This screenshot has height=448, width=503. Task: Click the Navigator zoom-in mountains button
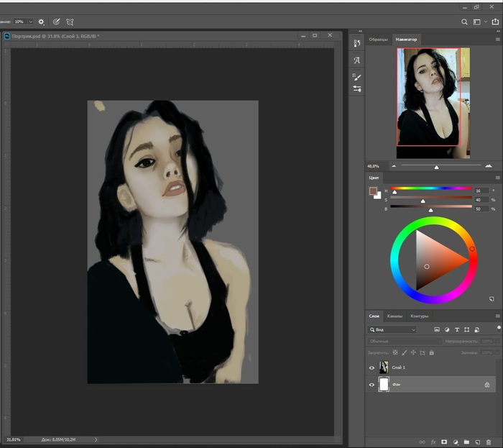pyautogui.click(x=489, y=165)
